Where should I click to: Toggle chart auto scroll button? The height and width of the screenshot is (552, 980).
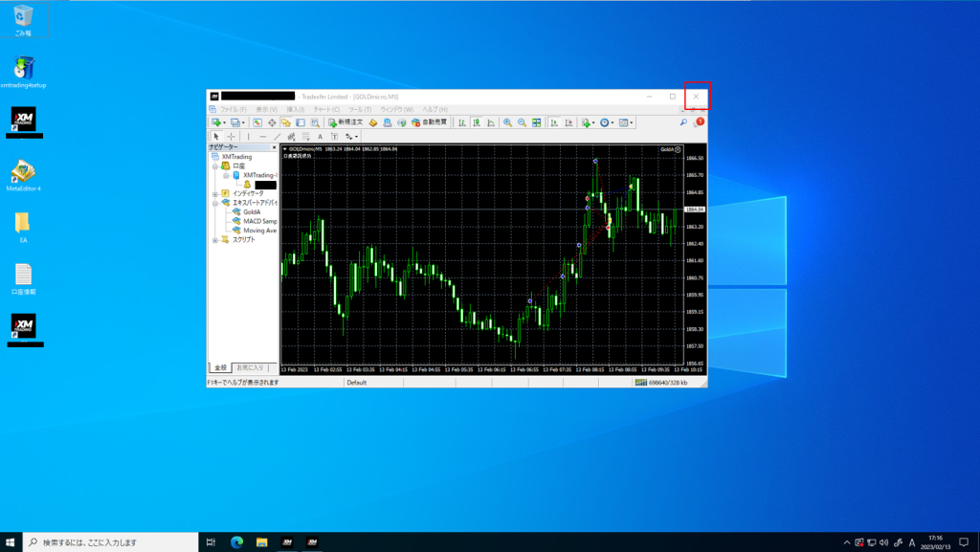coord(554,123)
